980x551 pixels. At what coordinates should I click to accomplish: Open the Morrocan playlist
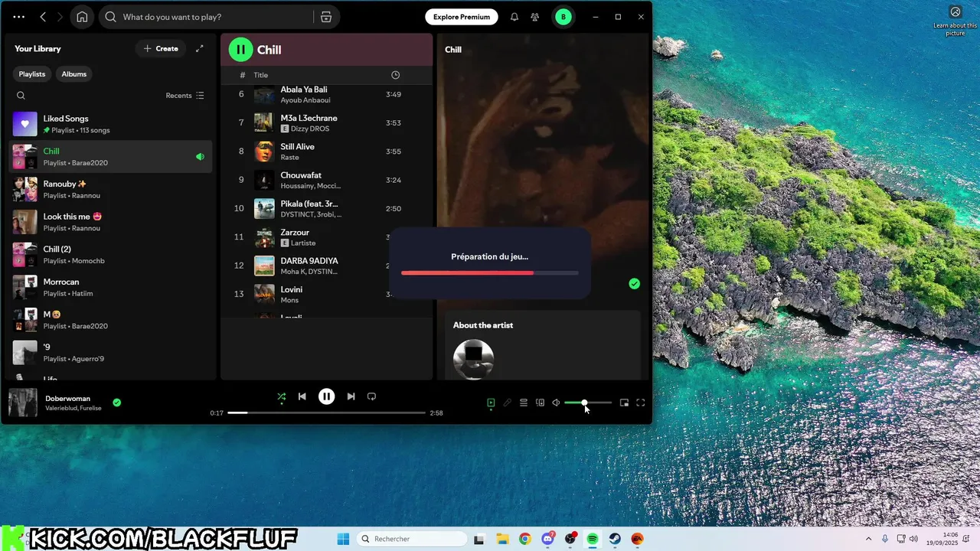click(110, 287)
